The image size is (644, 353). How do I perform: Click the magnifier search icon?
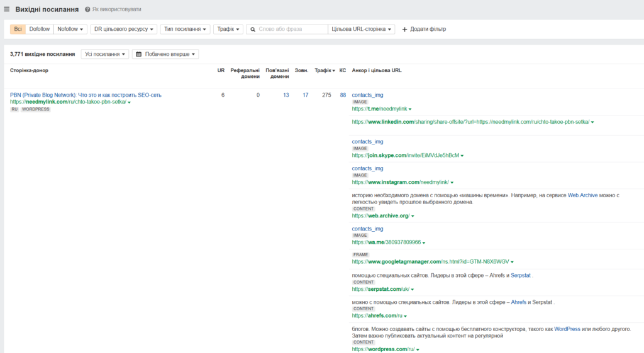(x=253, y=30)
